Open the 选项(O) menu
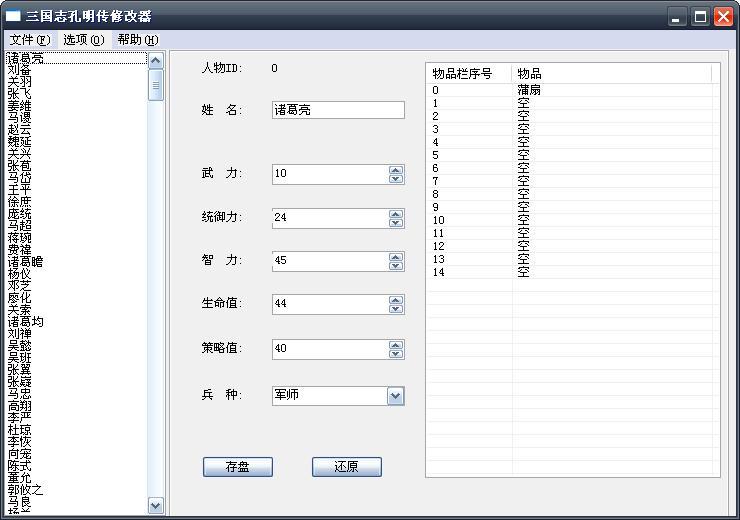The height and width of the screenshot is (520, 740). (x=83, y=40)
